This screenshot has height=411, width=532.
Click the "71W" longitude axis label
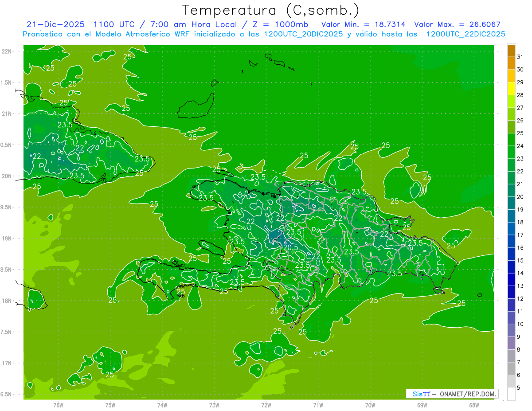pyautogui.click(x=318, y=405)
